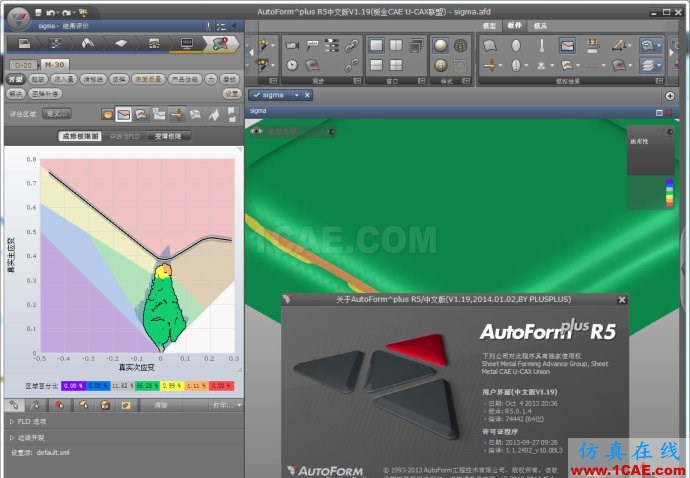The width and height of the screenshot is (690, 478).
Task: Click the upper chain link sync icon
Action: pos(352,45)
